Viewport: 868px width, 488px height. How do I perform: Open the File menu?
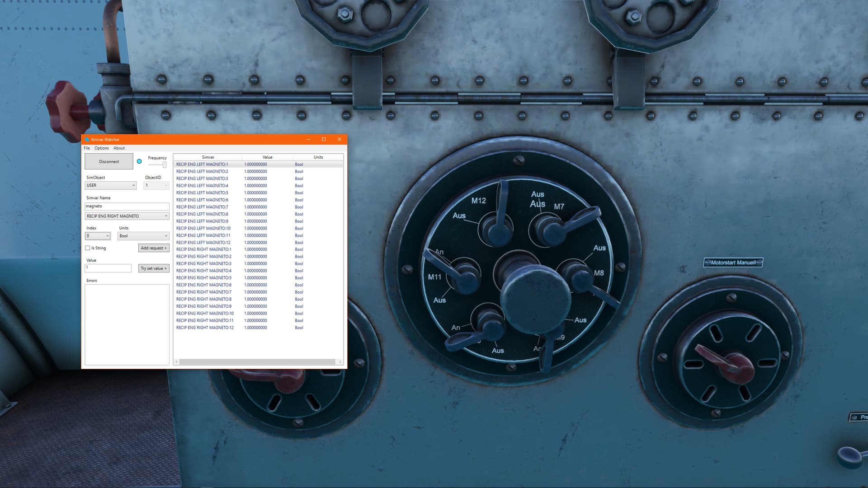87,148
